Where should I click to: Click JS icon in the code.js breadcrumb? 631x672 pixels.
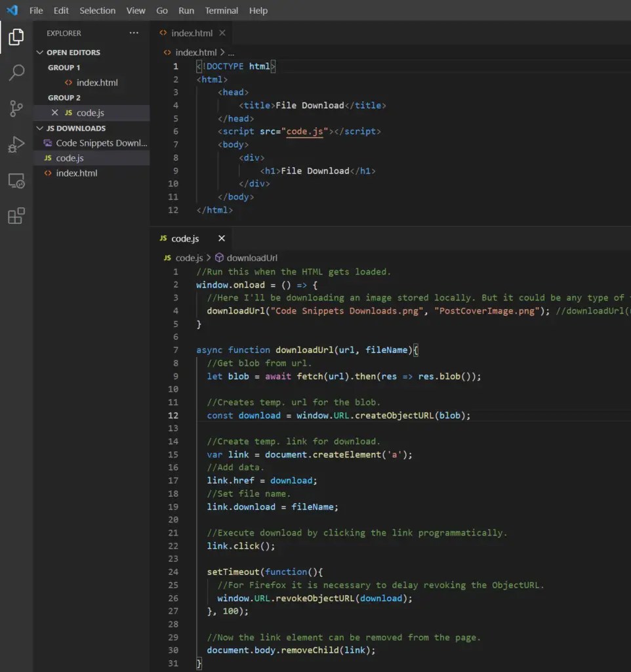pyautogui.click(x=167, y=257)
